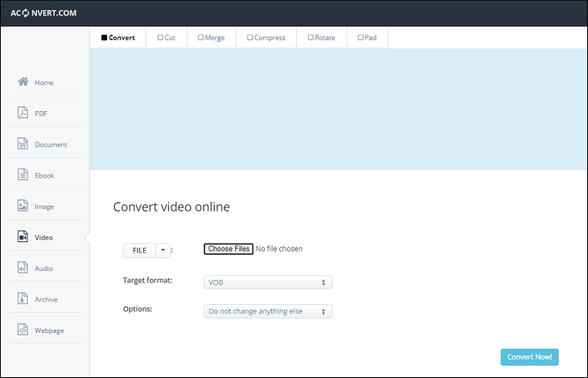588x378 pixels.
Task: Click the square icon beside Pad
Action: pos(360,38)
